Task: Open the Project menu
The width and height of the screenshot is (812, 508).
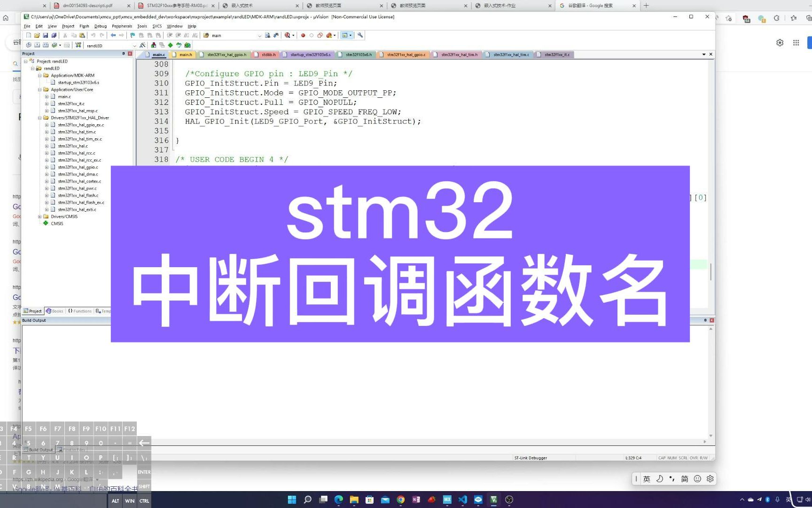Action: (x=68, y=26)
